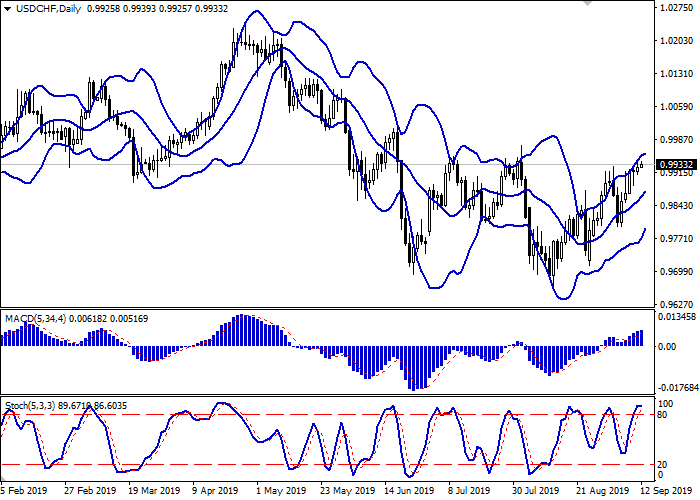The image size is (700, 500).
Task: Click the 27 Feb 2019 date label
Action: click(x=90, y=491)
